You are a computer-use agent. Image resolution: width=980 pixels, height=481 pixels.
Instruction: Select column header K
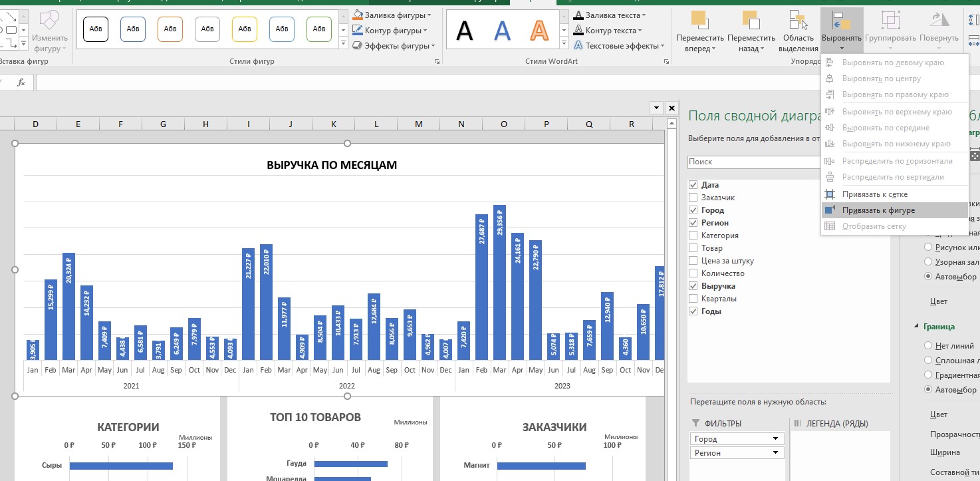(x=334, y=124)
